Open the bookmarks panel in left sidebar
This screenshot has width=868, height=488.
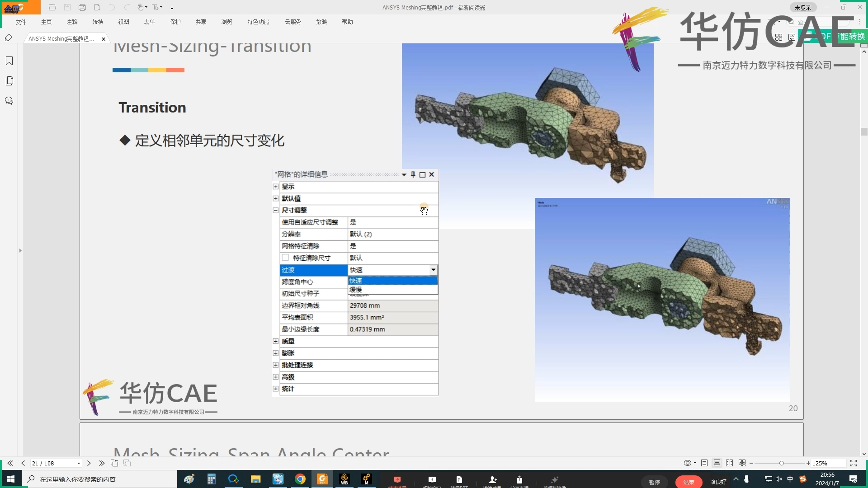tap(9, 61)
